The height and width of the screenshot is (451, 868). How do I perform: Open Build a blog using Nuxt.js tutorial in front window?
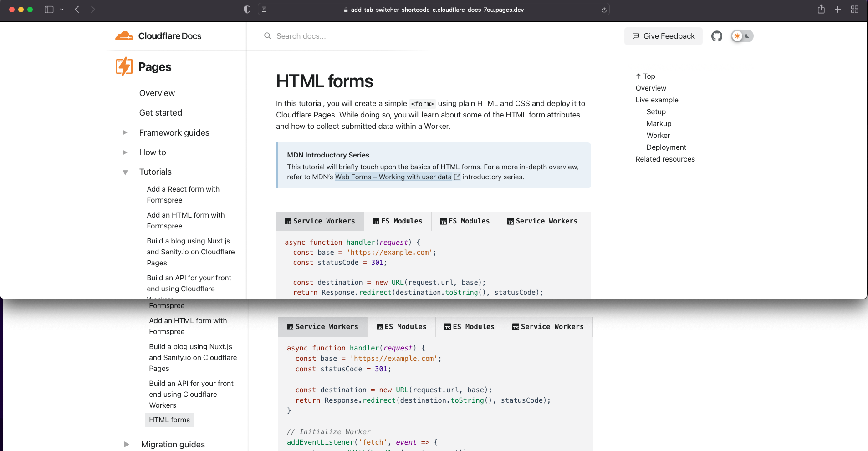[x=191, y=252]
